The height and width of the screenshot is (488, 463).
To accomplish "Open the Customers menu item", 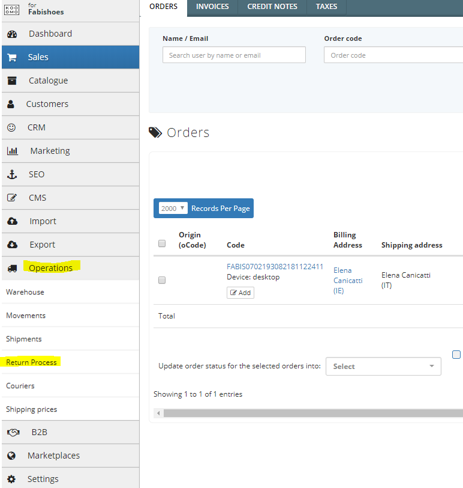I will (x=70, y=104).
